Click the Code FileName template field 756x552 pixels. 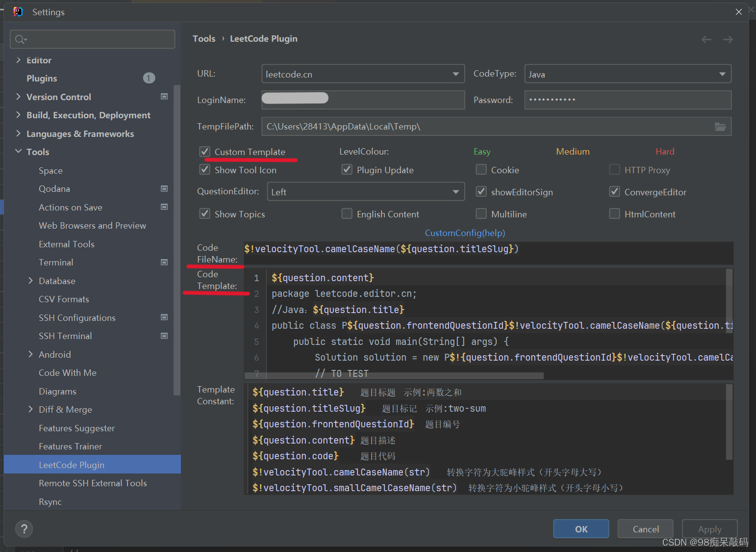pyautogui.click(x=488, y=253)
